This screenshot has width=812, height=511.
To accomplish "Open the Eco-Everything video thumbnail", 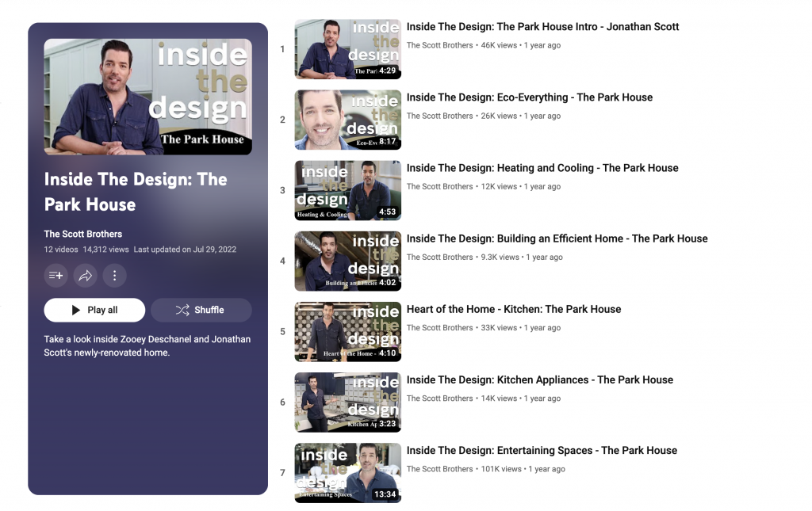I will (347, 120).
